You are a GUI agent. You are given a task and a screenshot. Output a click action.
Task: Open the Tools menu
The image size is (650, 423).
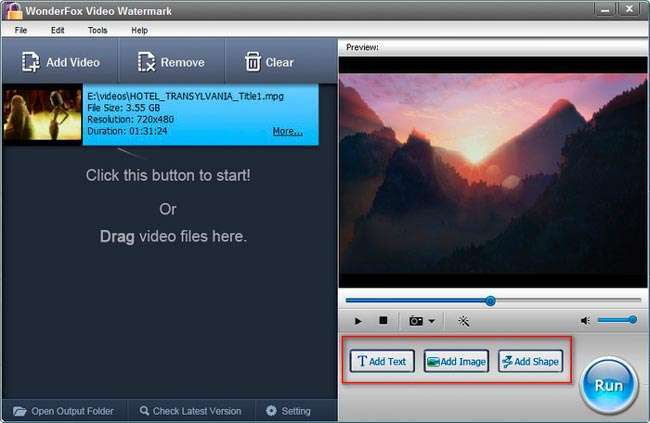coord(97,30)
